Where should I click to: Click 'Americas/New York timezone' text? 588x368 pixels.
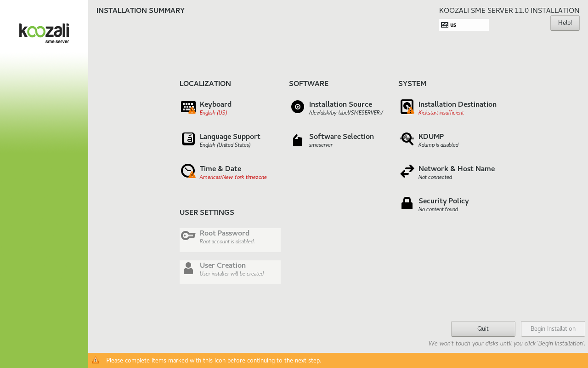[x=233, y=177]
